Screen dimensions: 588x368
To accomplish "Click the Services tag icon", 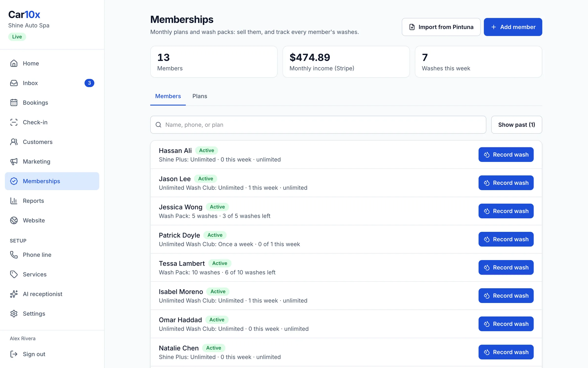I will 14,274.
